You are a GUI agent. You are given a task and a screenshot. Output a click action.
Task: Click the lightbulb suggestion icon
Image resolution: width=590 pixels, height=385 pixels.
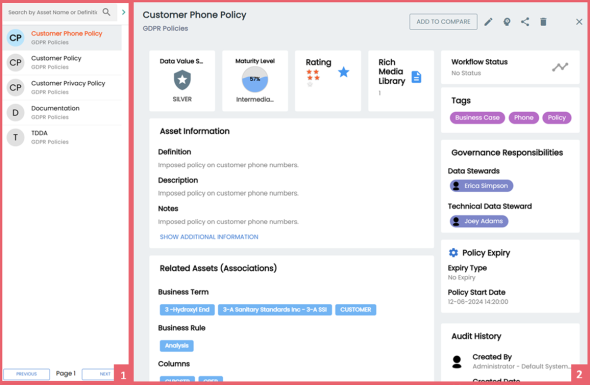tap(507, 22)
